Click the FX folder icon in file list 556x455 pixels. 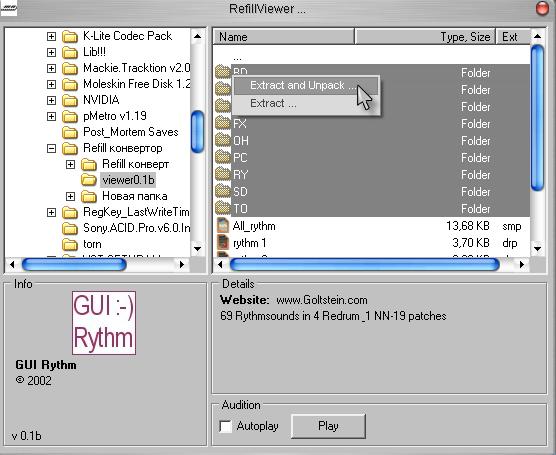click(x=223, y=123)
